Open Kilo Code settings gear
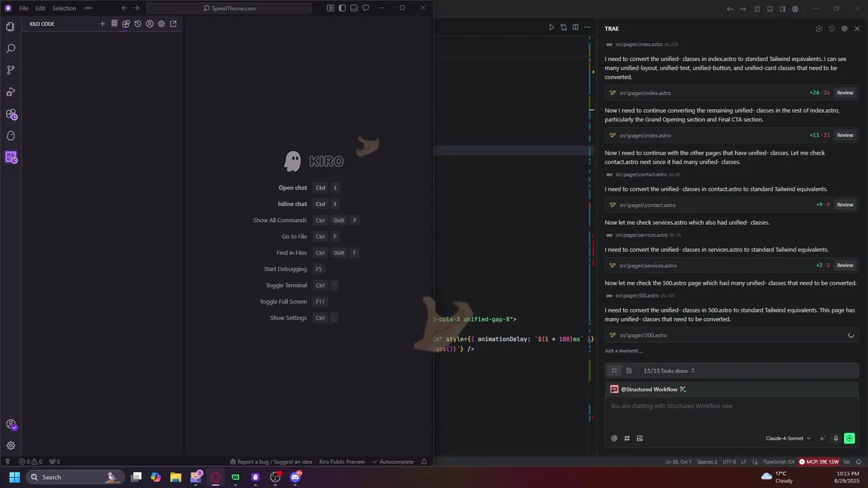This screenshot has height=488, width=868. click(x=161, y=24)
